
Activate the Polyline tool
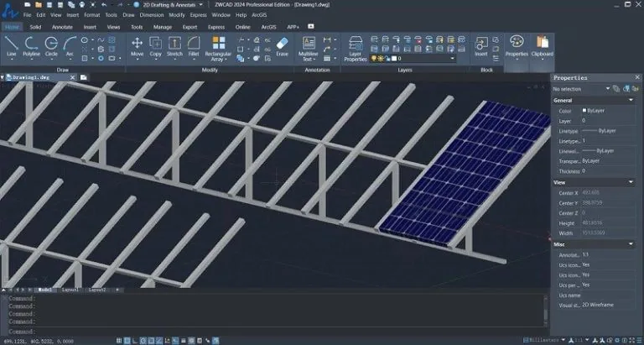(31, 44)
